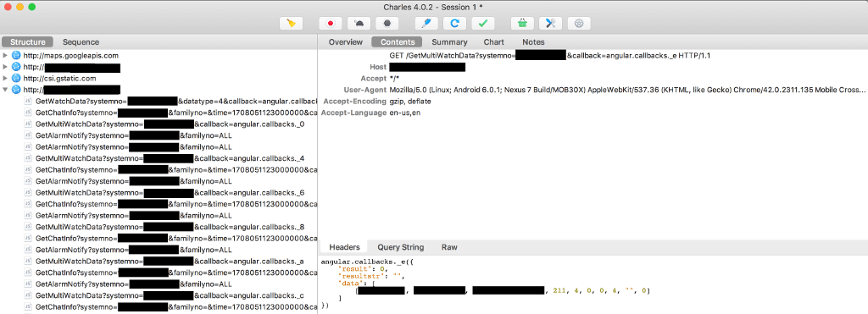Toggle throttling with the turtle icon

(x=359, y=23)
